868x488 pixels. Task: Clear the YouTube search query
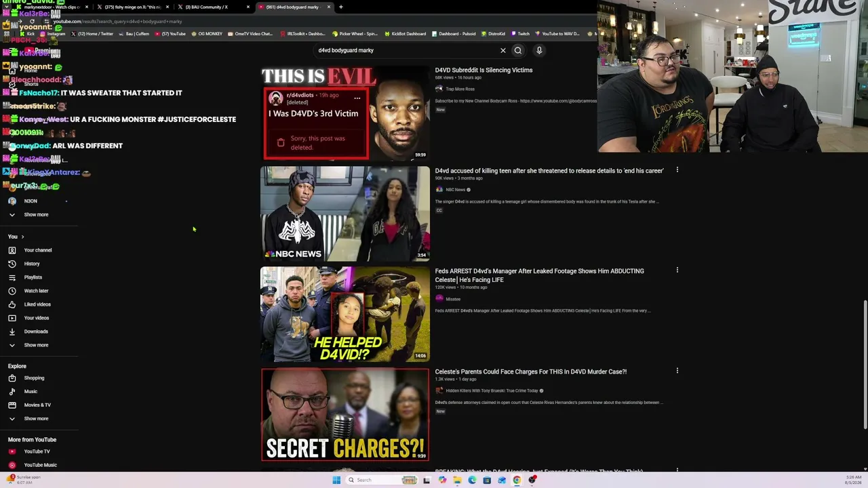(x=502, y=50)
